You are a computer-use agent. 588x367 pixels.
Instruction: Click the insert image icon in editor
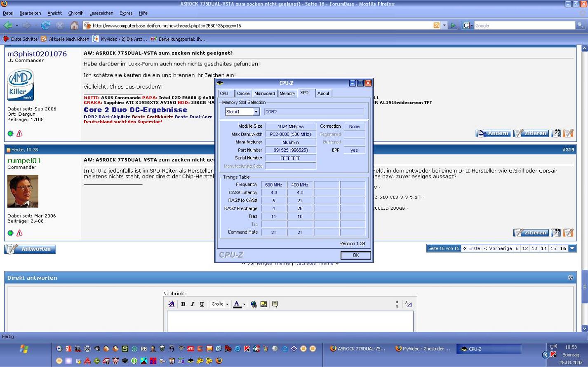point(263,304)
